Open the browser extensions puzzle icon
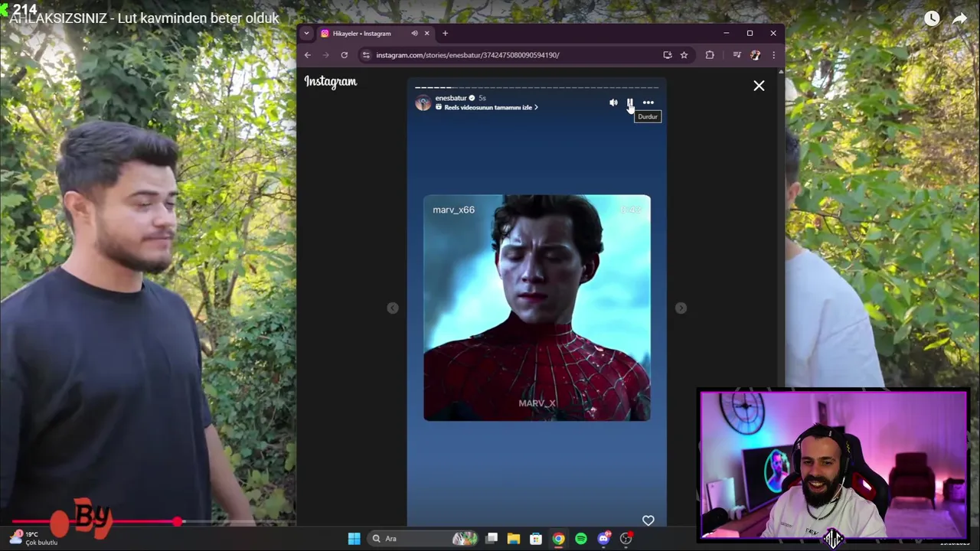The height and width of the screenshot is (551, 980). 710,55
